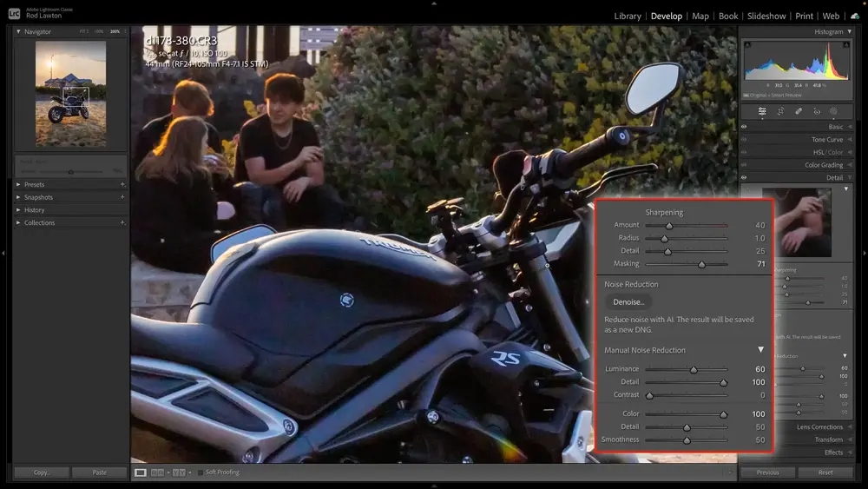Click the cloud sync status icon
Screen dimensions: 868x489
point(855,16)
